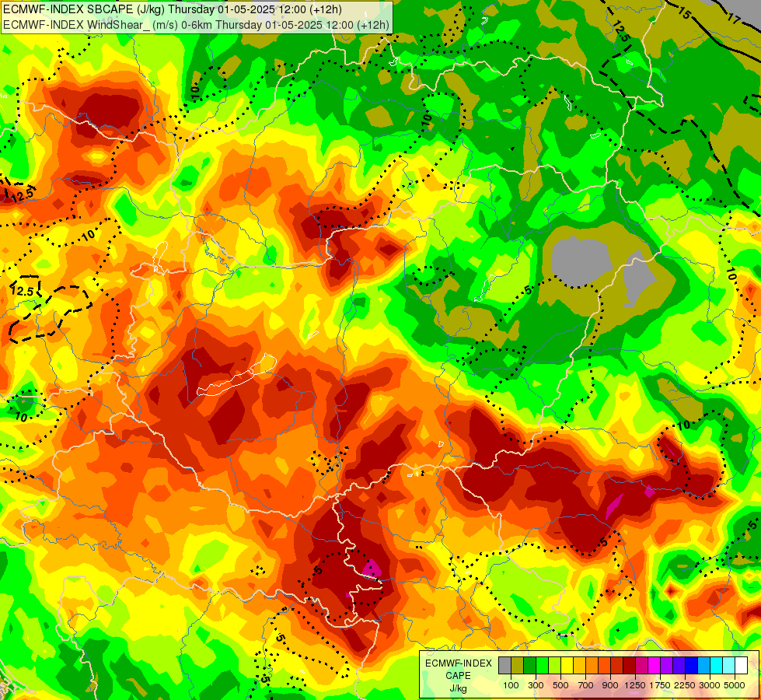
Task: Click the violet-purple legend swatch
Action: [666, 666]
